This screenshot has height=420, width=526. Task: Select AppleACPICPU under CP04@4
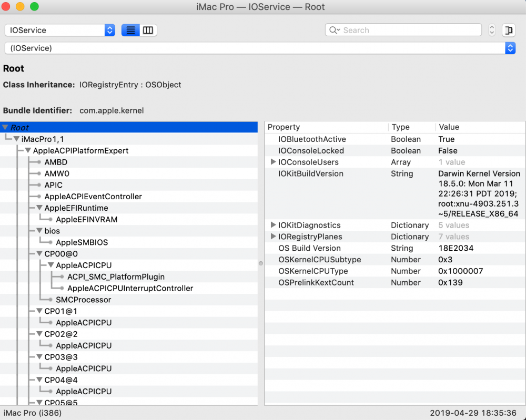(x=84, y=392)
